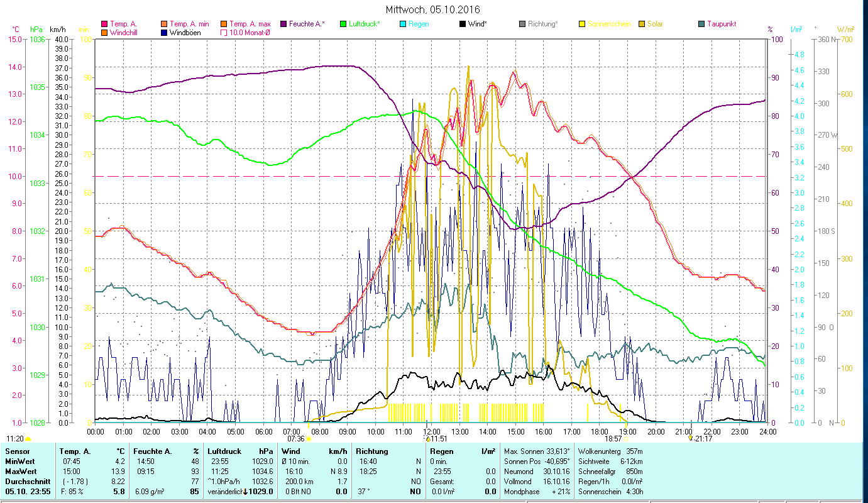Screen dimensions: 868x503
Task: Click the Luftdruck column header
Action: (224, 451)
